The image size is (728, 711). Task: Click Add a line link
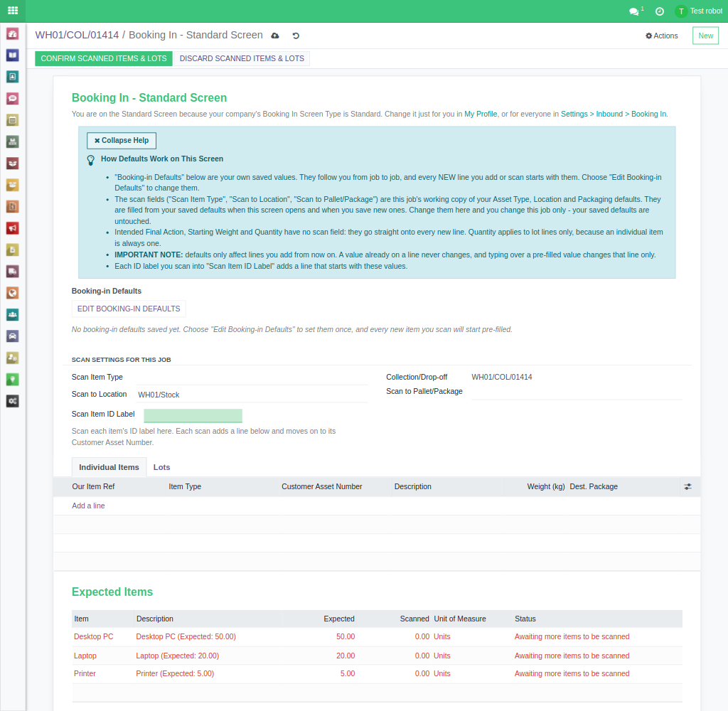[x=88, y=506]
